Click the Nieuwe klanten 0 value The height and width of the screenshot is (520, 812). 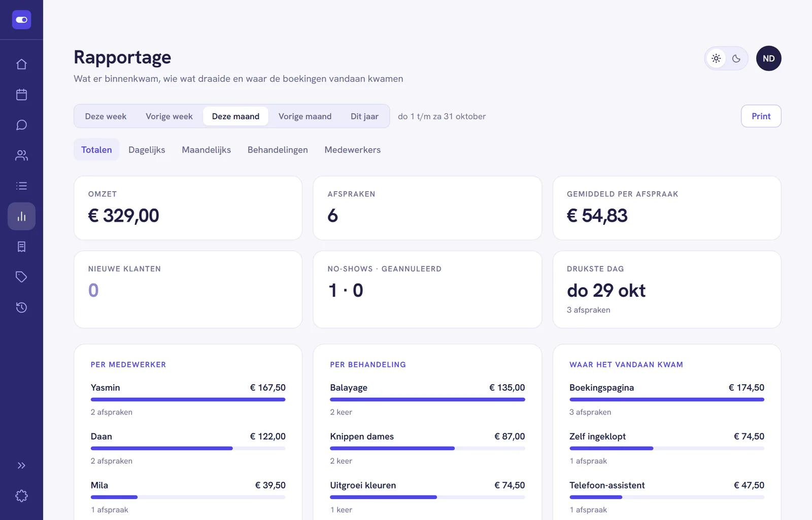click(x=93, y=290)
